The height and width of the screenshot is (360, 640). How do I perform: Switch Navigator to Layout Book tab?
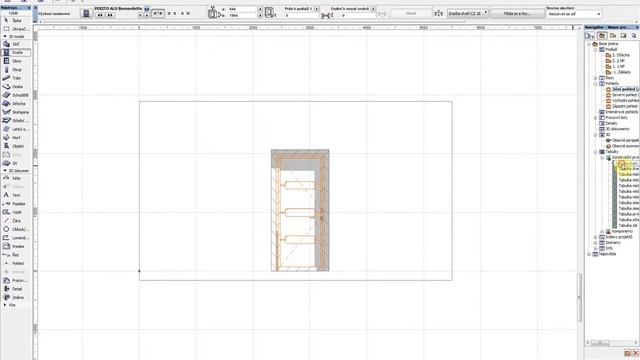coord(623,36)
